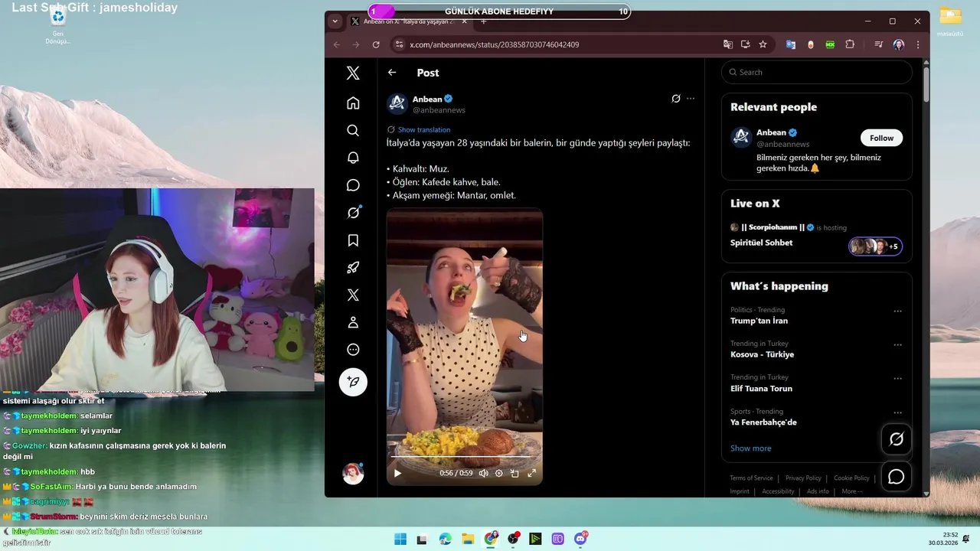Open Chrome extensions puzzle icon
The image size is (980, 551).
(850, 44)
